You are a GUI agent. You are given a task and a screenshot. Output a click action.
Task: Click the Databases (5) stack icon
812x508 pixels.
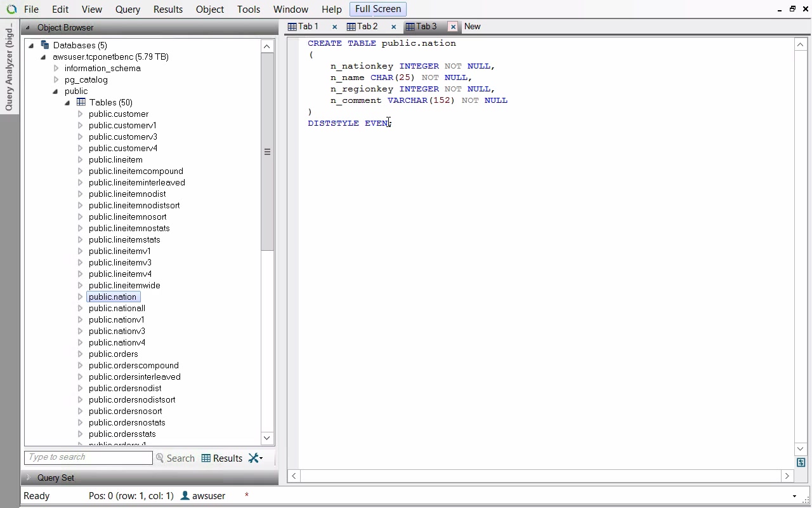(45, 45)
